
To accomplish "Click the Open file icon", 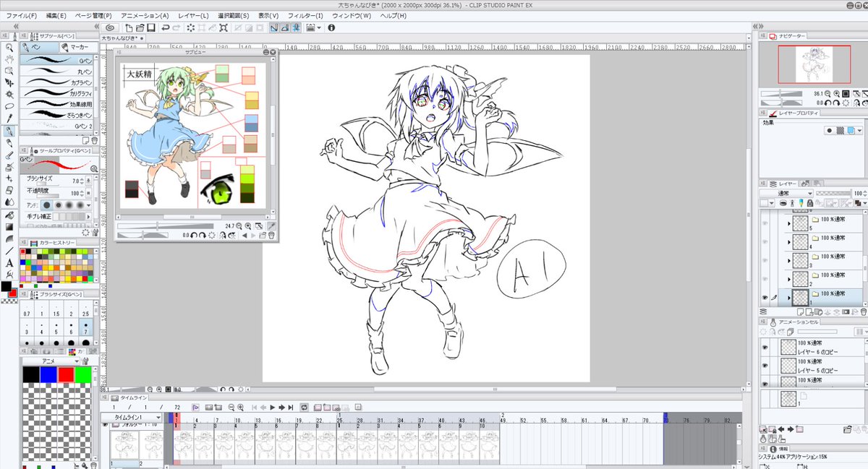I will tap(140, 27).
